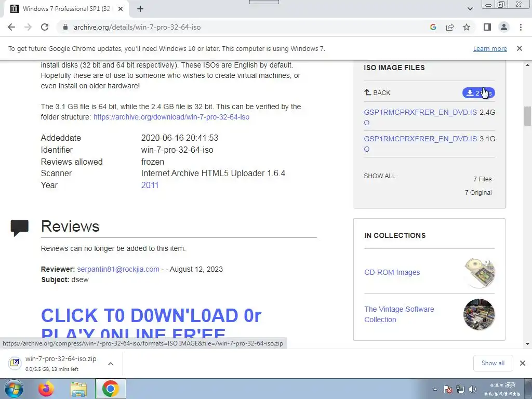Reload the archive.org page
This screenshot has height=399, width=532.
tap(45, 27)
